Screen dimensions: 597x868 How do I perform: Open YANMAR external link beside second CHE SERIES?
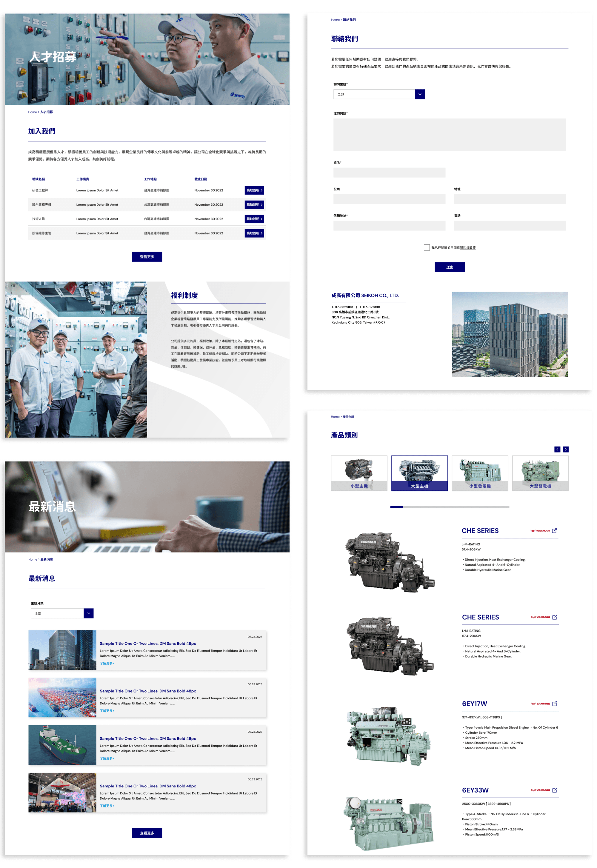(x=555, y=618)
